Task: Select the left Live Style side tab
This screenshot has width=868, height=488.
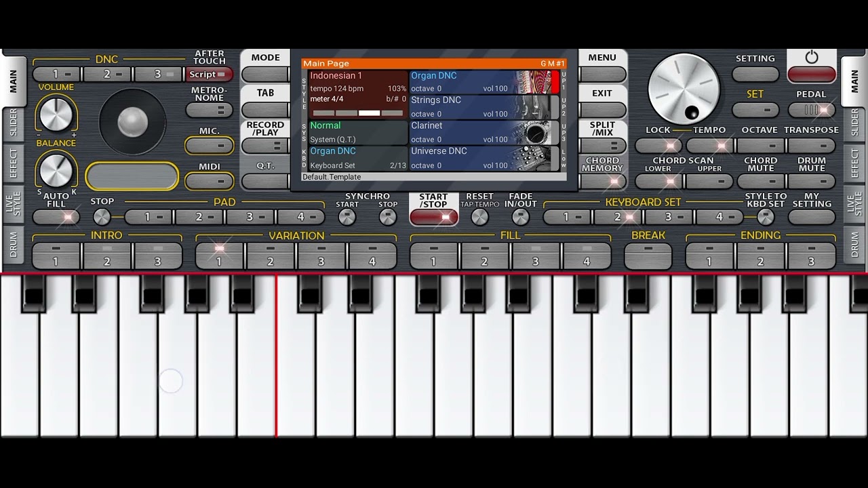Action: coord(13,204)
